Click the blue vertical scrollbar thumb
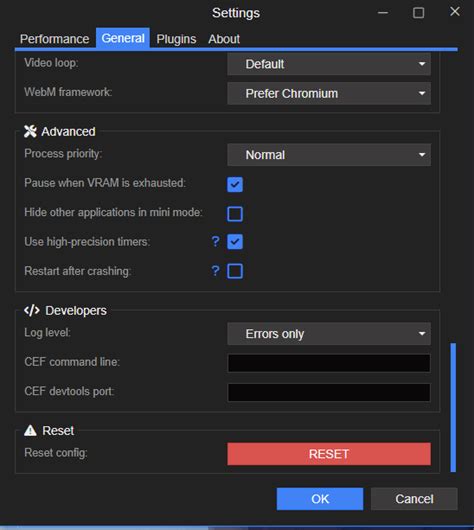 click(453, 407)
